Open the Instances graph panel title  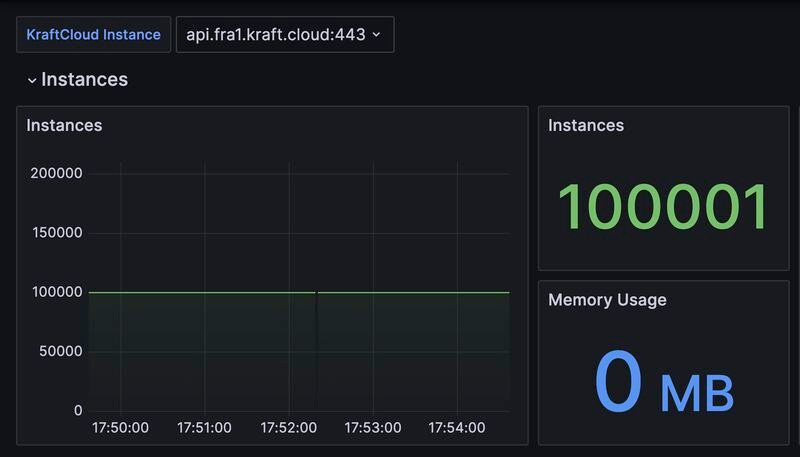(x=64, y=125)
